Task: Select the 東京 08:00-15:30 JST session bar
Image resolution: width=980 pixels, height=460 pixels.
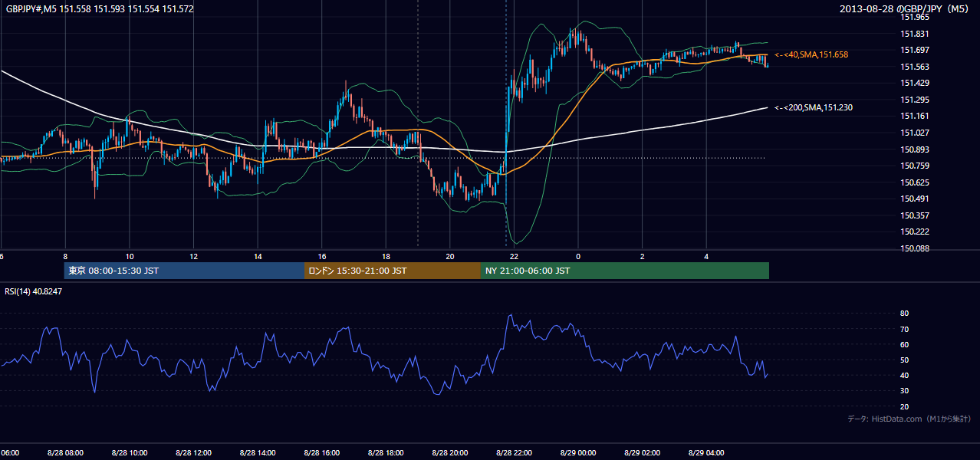Action: pos(184,271)
